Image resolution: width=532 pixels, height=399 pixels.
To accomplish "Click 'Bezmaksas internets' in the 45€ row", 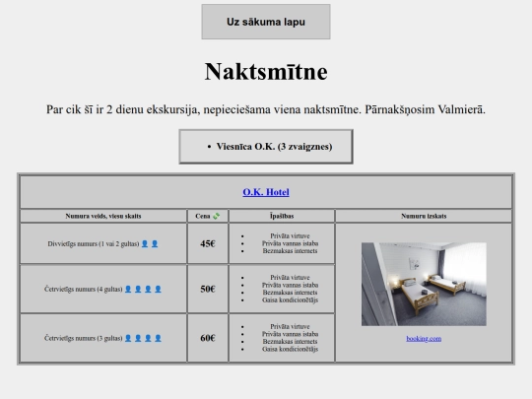I will [x=290, y=251].
